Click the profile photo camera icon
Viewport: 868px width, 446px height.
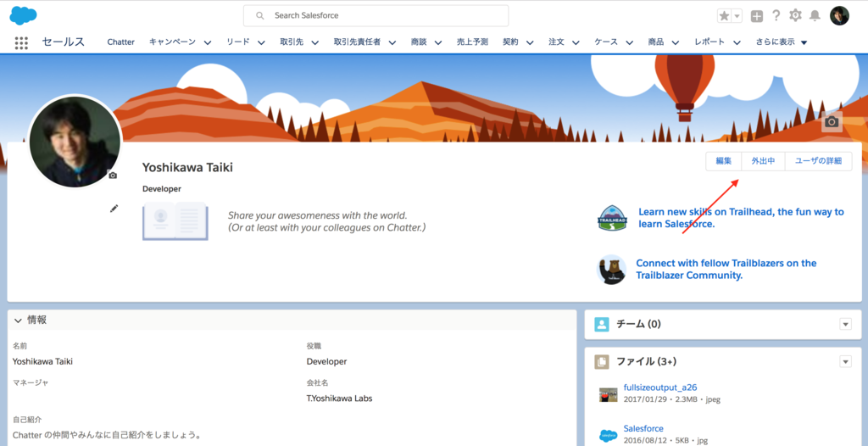coord(113,175)
